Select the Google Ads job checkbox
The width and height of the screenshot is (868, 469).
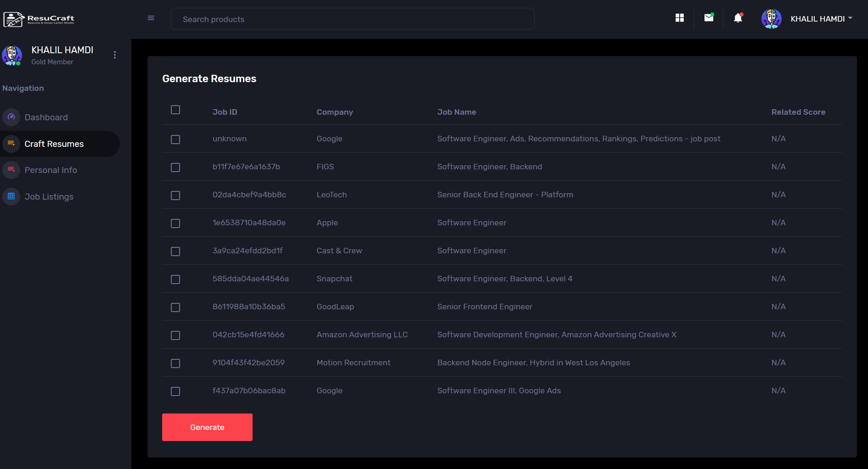tap(175, 391)
